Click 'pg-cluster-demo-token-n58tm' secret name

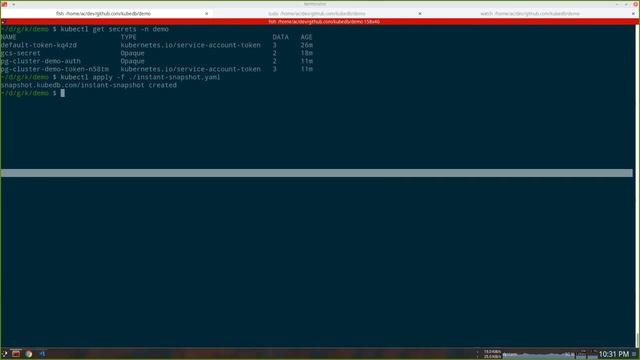[x=55, y=69]
